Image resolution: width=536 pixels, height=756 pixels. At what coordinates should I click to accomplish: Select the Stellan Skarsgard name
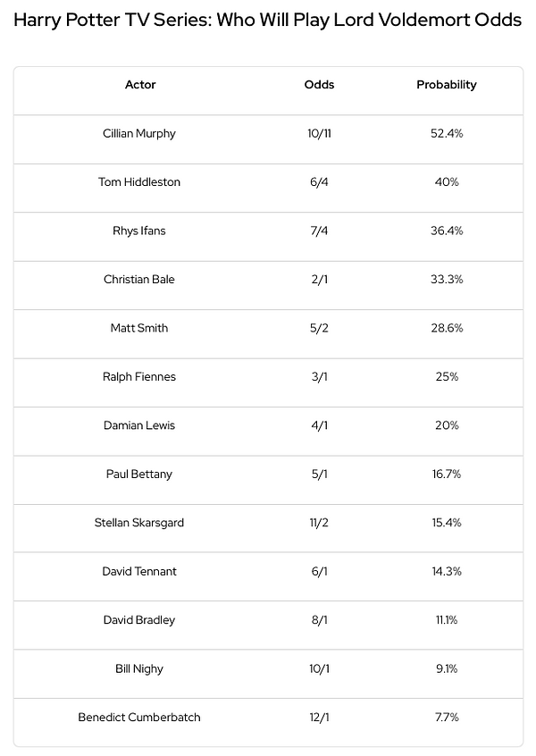139,523
